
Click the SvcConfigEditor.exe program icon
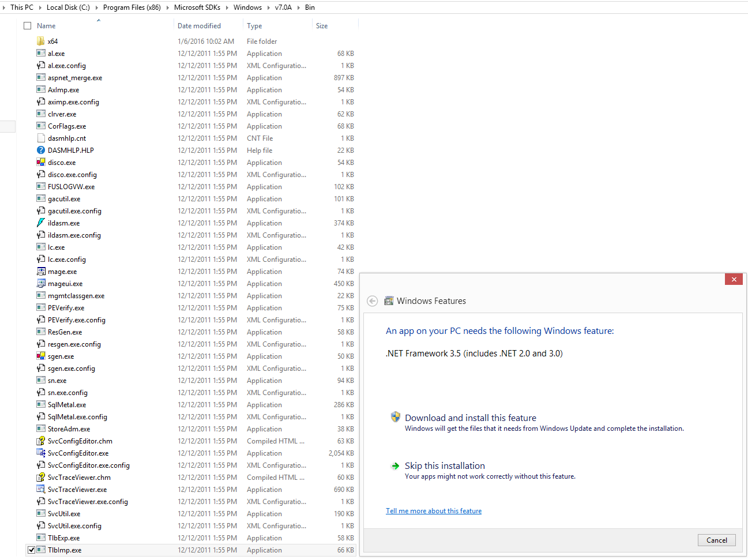pos(40,453)
